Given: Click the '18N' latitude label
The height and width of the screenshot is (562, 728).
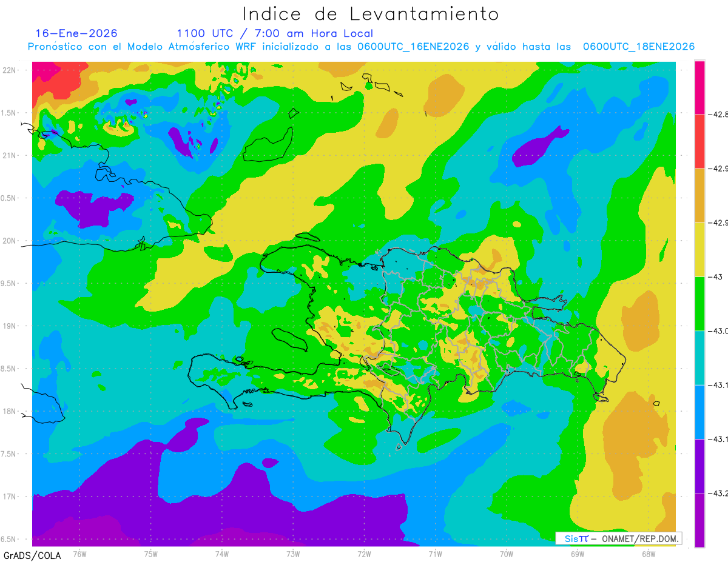Looking at the screenshot, I should pos(10,412).
